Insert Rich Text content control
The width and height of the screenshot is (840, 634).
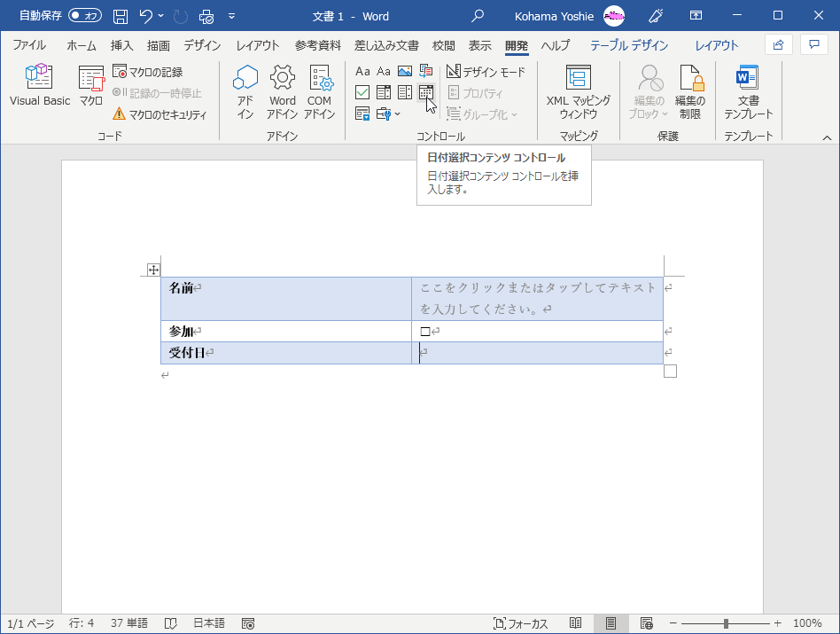pyautogui.click(x=362, y=71)
